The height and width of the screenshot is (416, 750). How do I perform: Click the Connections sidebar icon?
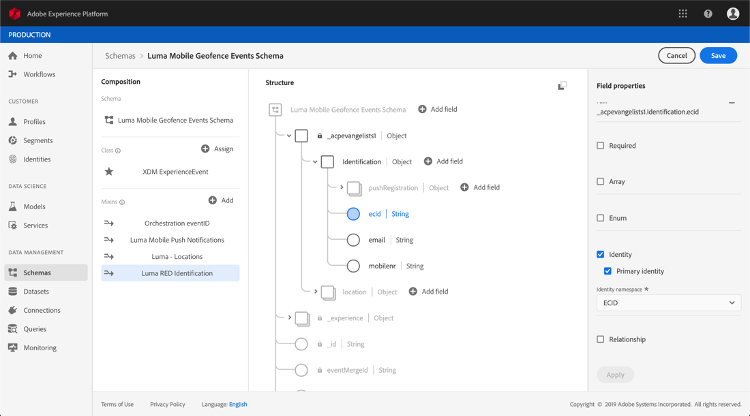click(13, 310)
